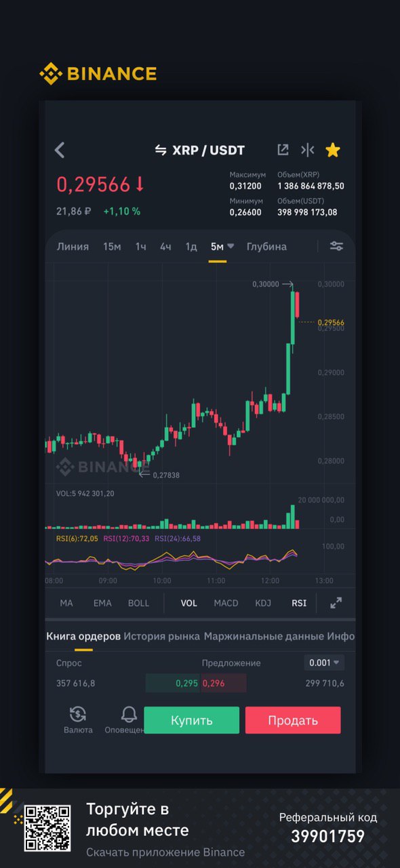The height and width of the screenshot is (868, 400).
Task: Open the Валюта currency icon
Action: (78, 720)
